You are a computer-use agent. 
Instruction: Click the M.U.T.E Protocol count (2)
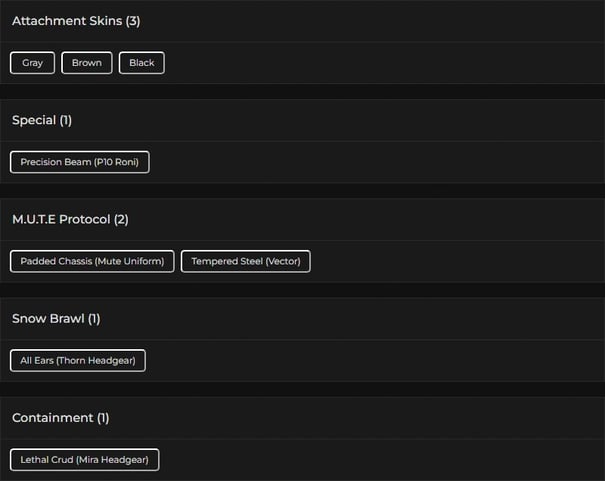(121, 219)
